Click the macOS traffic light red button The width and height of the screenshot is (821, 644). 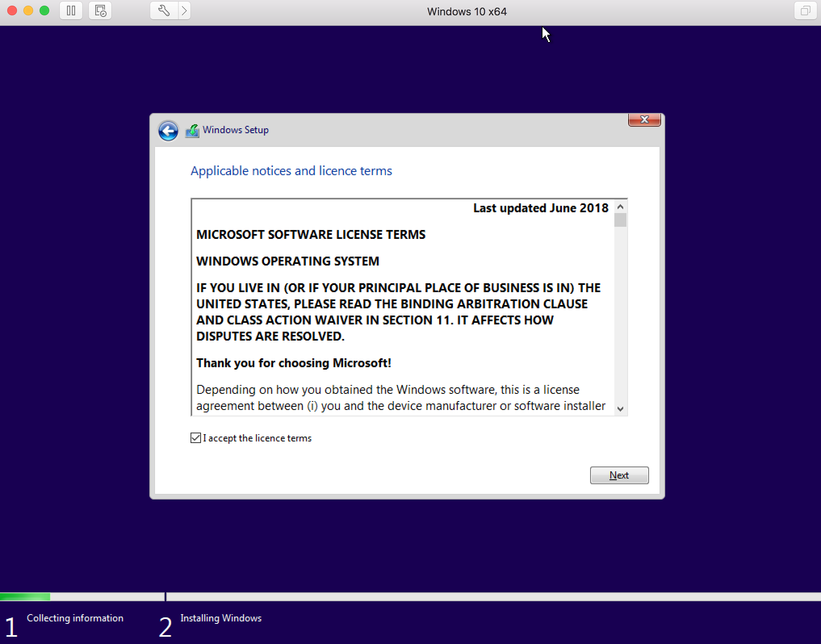[13, 10]
